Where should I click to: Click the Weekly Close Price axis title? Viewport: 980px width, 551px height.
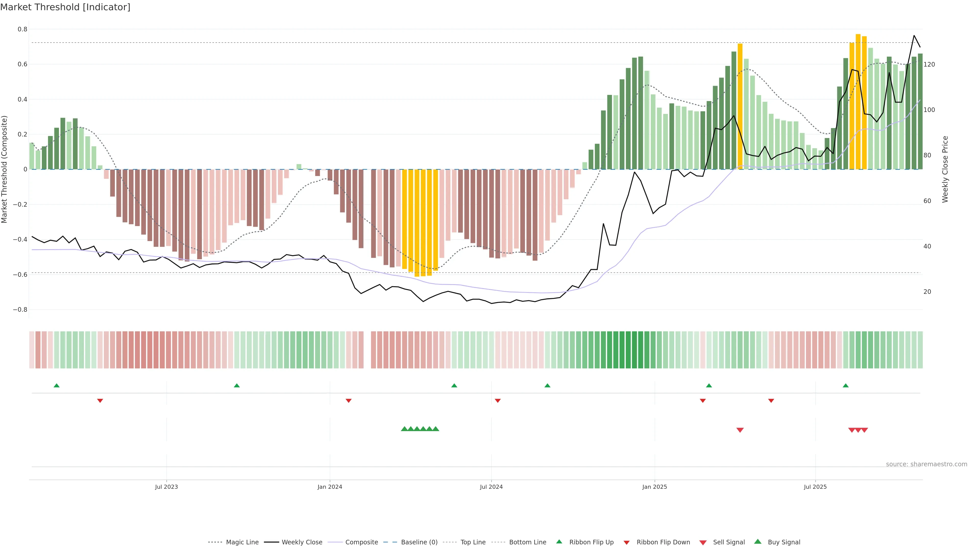(x=945, y=169)
